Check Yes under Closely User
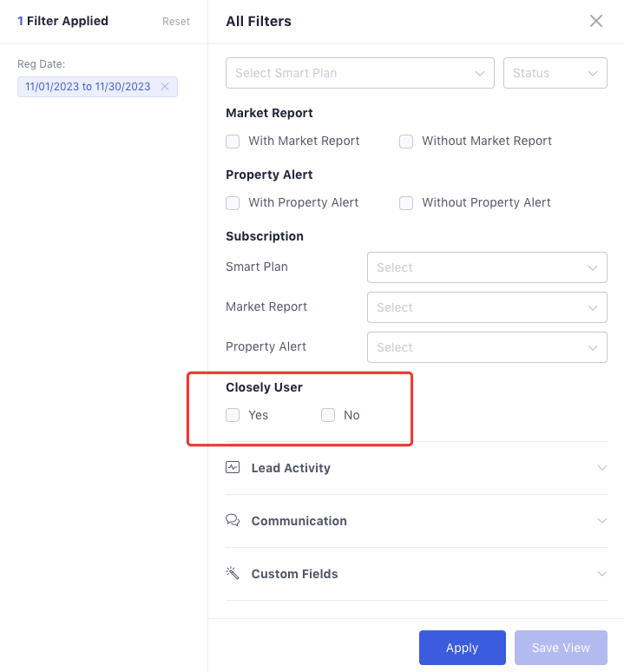Image resolution: width=624 pixels, height=672 pixels. (233, 415)
